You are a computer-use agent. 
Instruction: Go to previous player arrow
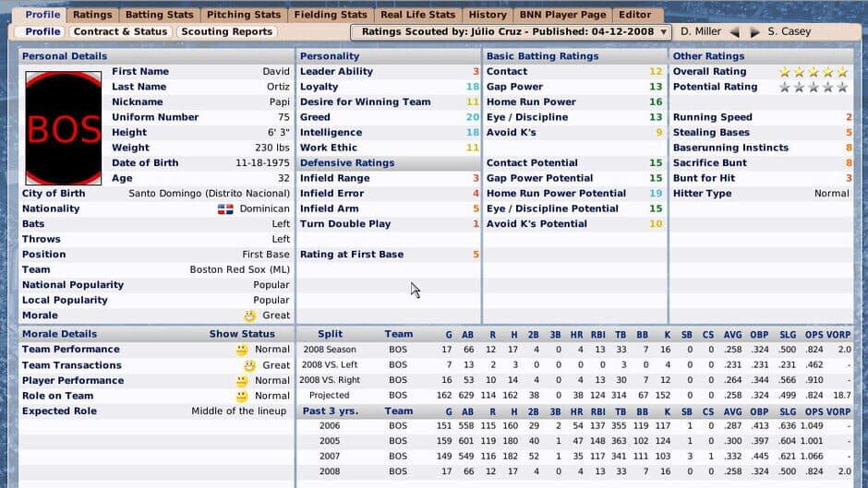click(735, 32)
